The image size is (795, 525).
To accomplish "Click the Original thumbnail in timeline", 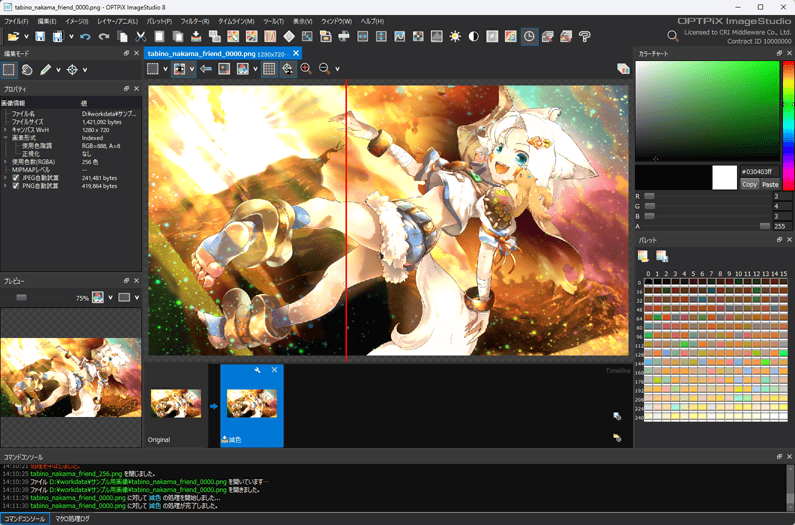I will [x=176, y=404].
